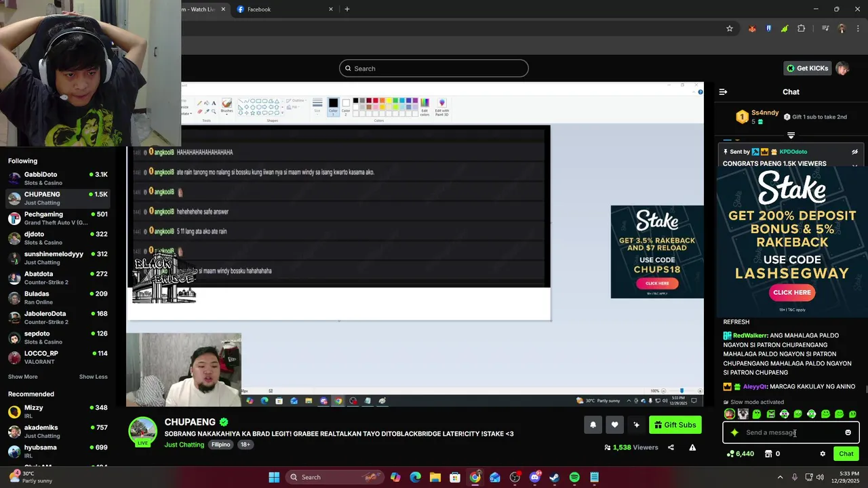Image resolution: width=868 pixels, height=488 pixels.
Task: Open Windows Start menu
Action: (274, 477)
